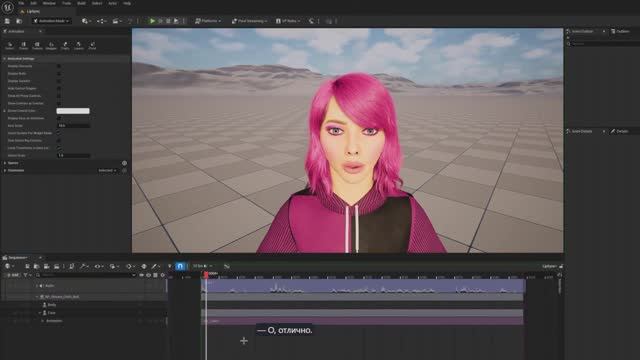Click the Sequencer track filter icon
Viewport: 640px width, 360px height.
coord(26,276)
